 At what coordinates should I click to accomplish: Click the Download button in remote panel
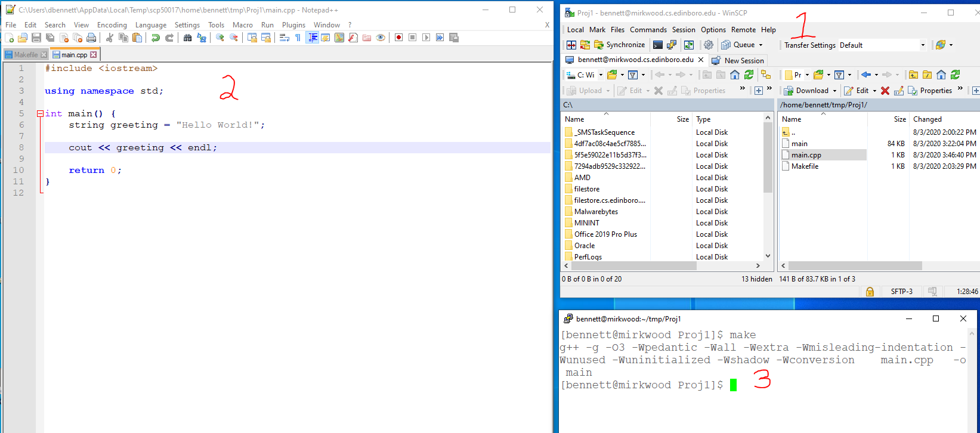point(806,91)
